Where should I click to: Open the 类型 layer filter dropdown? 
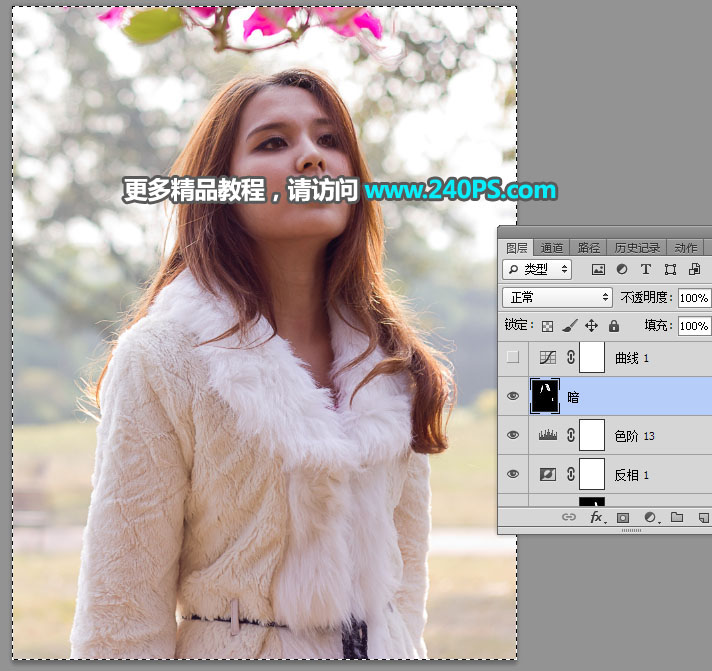click(x=537, y=270)
